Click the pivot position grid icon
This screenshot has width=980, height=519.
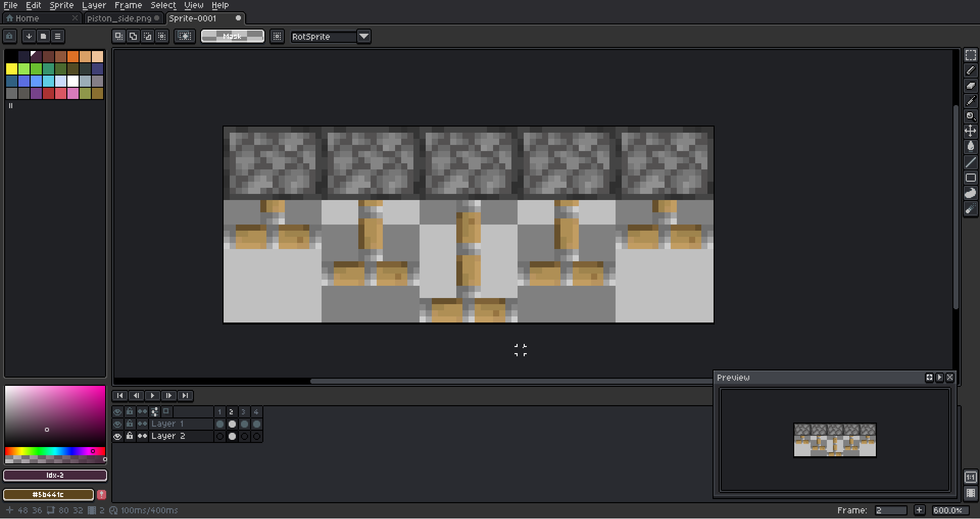[277, 36]
